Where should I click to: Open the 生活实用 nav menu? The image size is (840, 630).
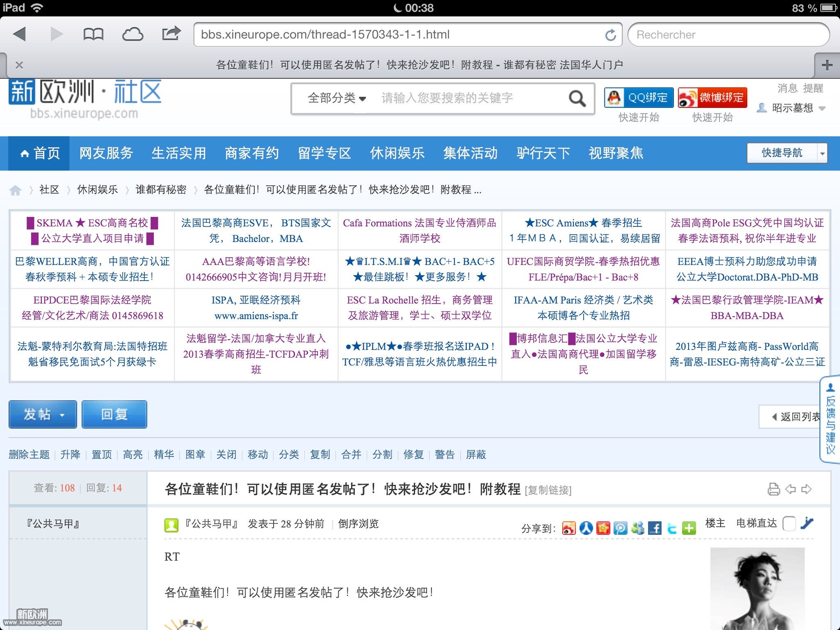click(x=179, y=153)
